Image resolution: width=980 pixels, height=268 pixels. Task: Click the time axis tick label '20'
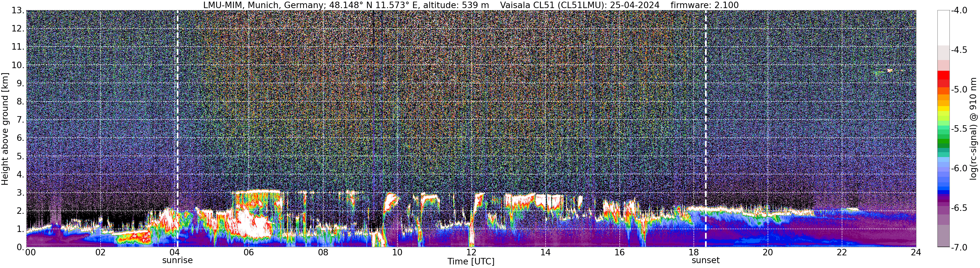pos(768,252)
